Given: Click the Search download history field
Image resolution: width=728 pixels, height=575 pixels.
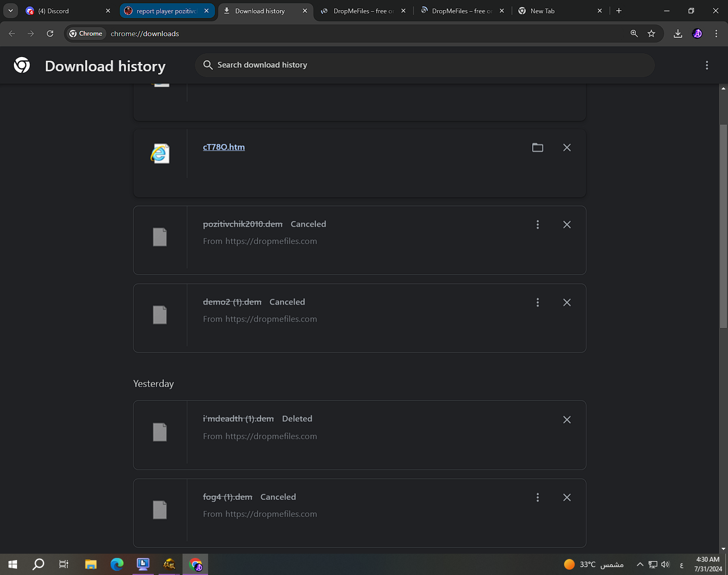Looking at the screenshot, I should pos(426,65).
